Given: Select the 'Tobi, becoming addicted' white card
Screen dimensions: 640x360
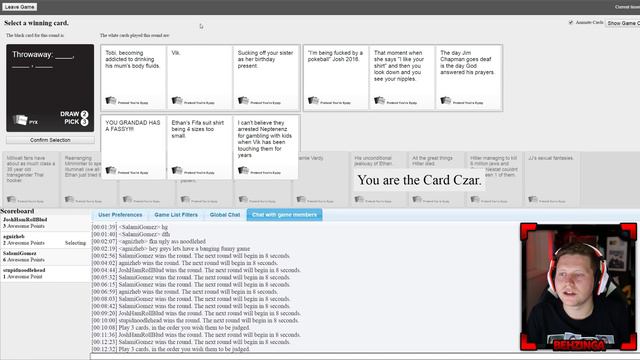Looking at the screenshot, I should 133,78.
